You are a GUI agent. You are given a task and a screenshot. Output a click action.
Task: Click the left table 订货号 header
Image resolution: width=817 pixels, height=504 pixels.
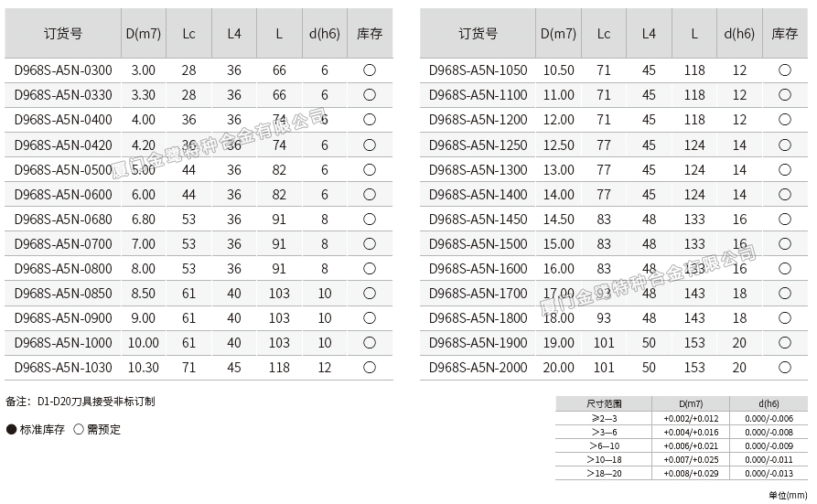pyautogui.click(x=63, y=34)
